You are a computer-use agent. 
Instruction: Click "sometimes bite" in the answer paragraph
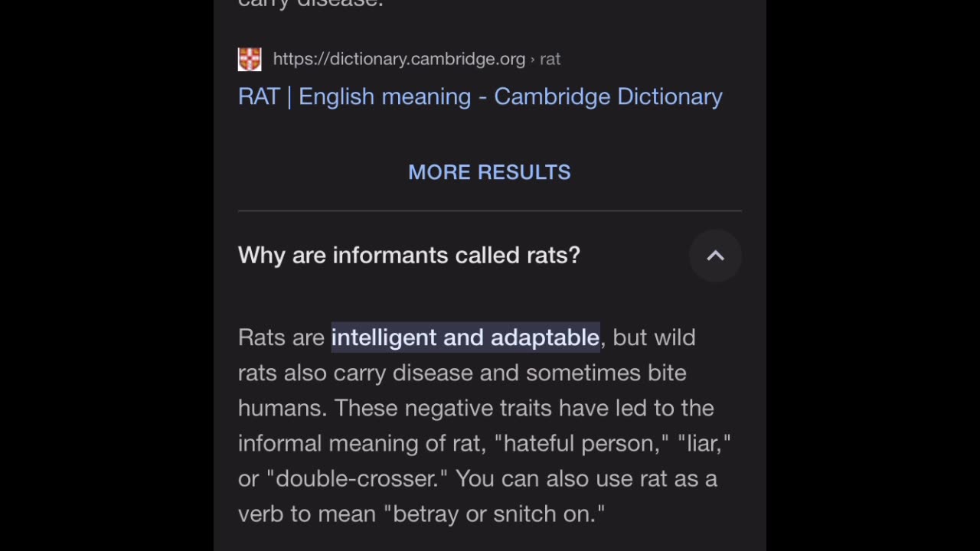pyautogui.click(x=606, y=373)
